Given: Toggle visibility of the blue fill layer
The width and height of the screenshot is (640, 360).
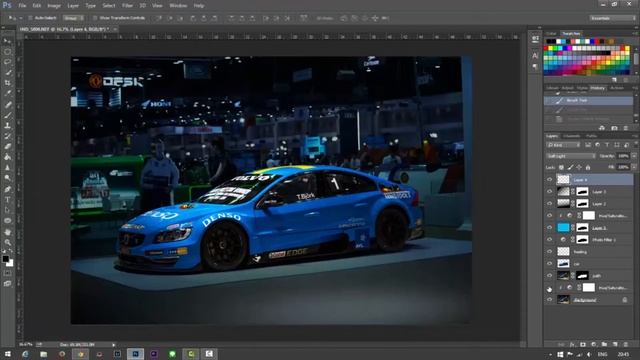Looking at the screenshot, I should pyautogui.click(x=549, y=228).
